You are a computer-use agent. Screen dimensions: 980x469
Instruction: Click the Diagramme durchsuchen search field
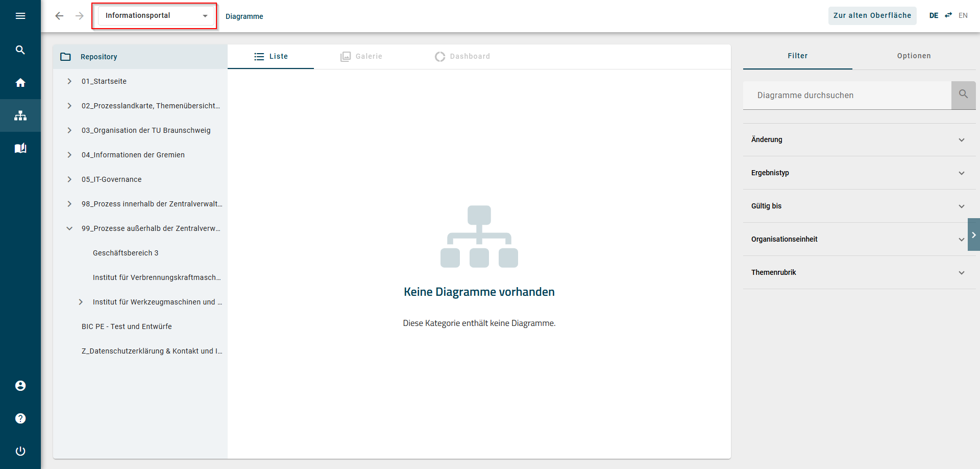pos(847,95)
